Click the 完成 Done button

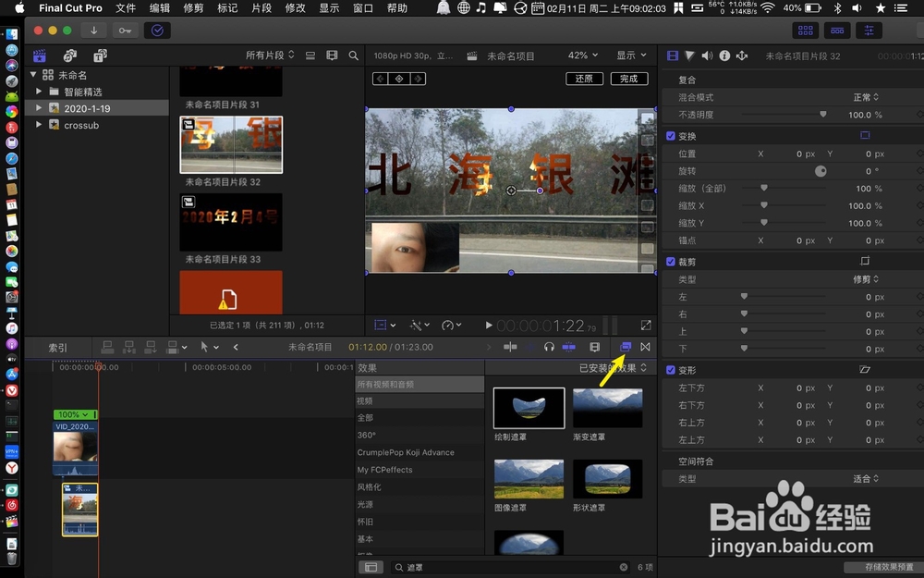click(x=629, y=79)
